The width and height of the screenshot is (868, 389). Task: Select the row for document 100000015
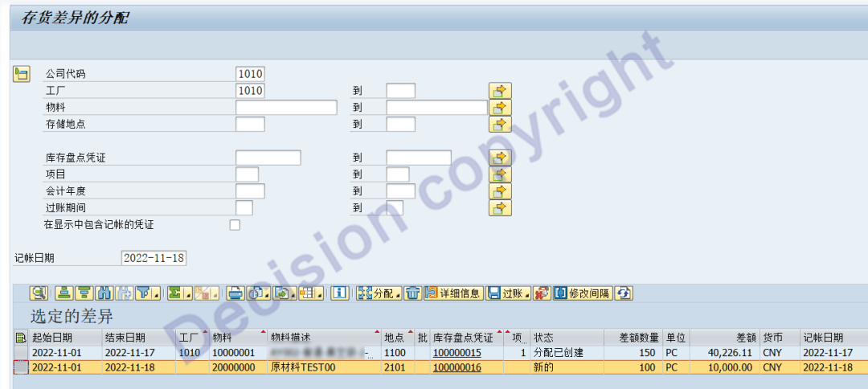point(20,353)
